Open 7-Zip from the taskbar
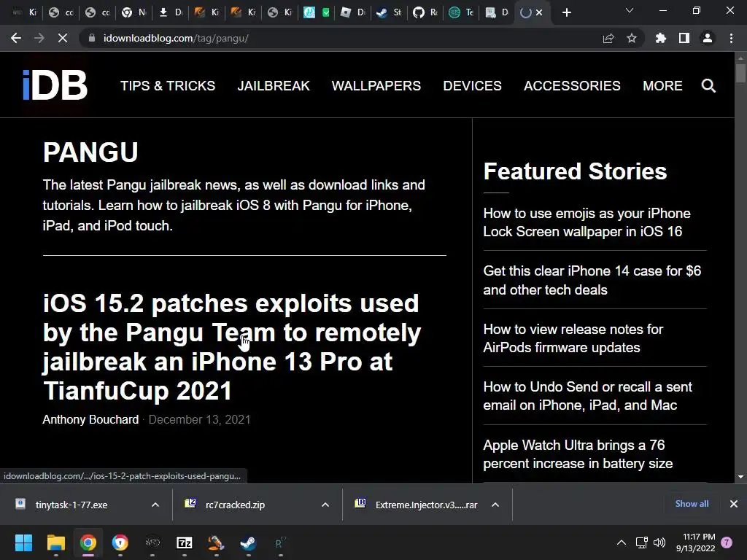Viewport: 747px width, 560px height. tap(185, 542)
